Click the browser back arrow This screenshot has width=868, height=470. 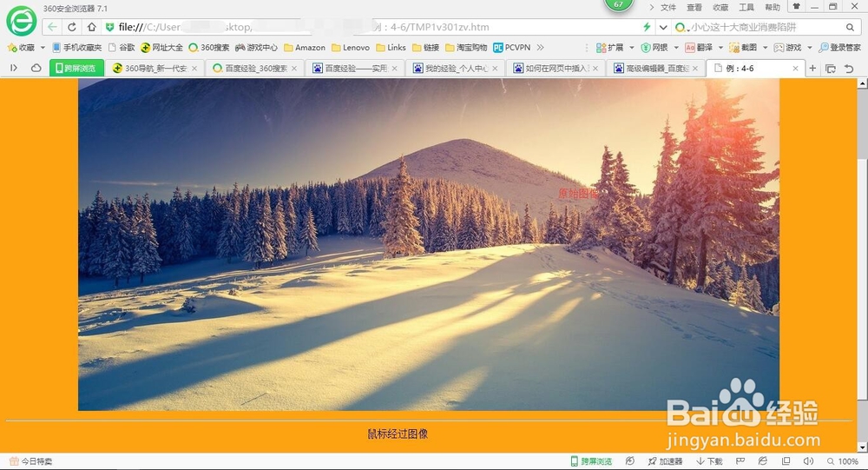(51, 27)
